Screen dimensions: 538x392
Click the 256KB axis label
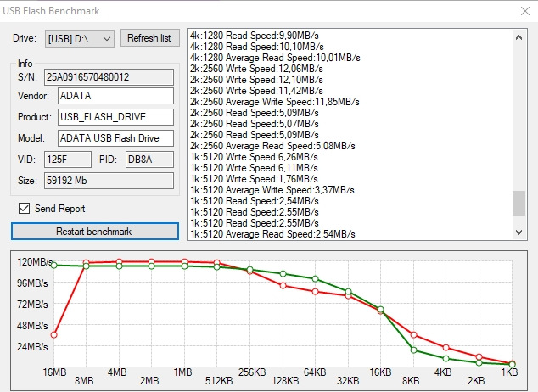coord(252,372)
